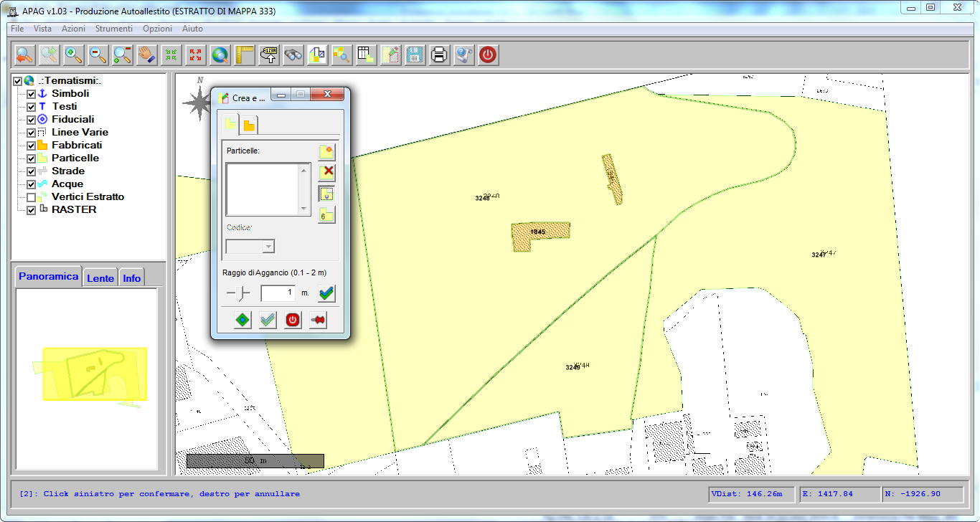
Task: Open the Opzioni menu
Action: coord(157,29)
